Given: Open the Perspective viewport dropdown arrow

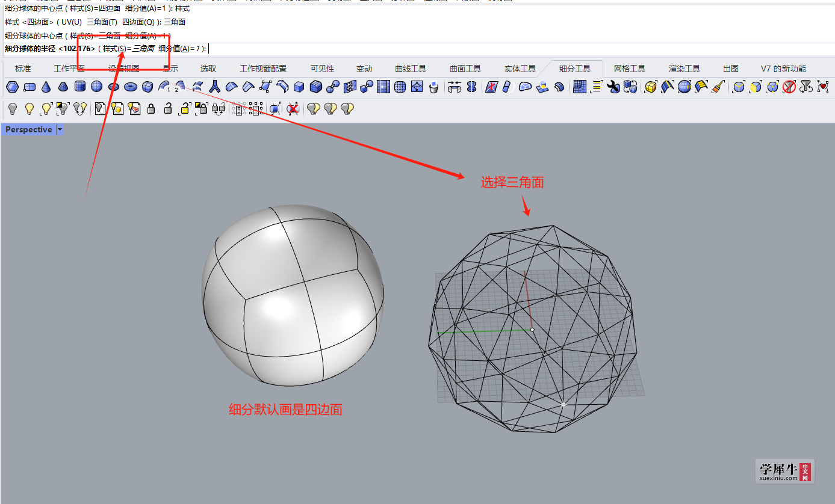Looking at the screenshot, I should 60,130.
